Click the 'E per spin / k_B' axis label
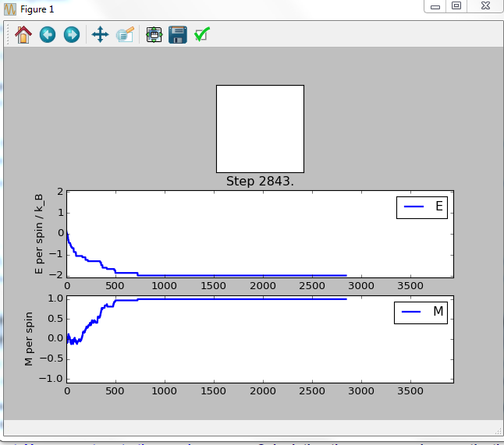 (x=38, y=234)
